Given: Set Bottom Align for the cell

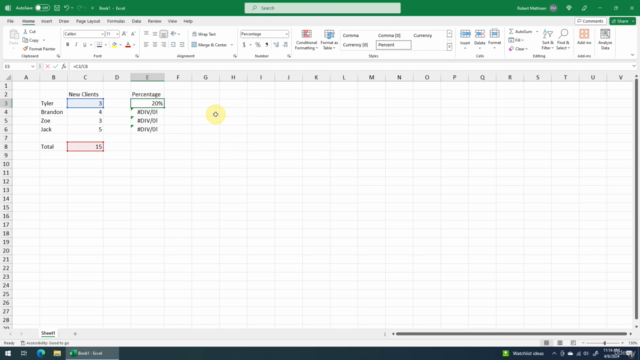Looking at the screenshot, I should [x=163, y=34].
